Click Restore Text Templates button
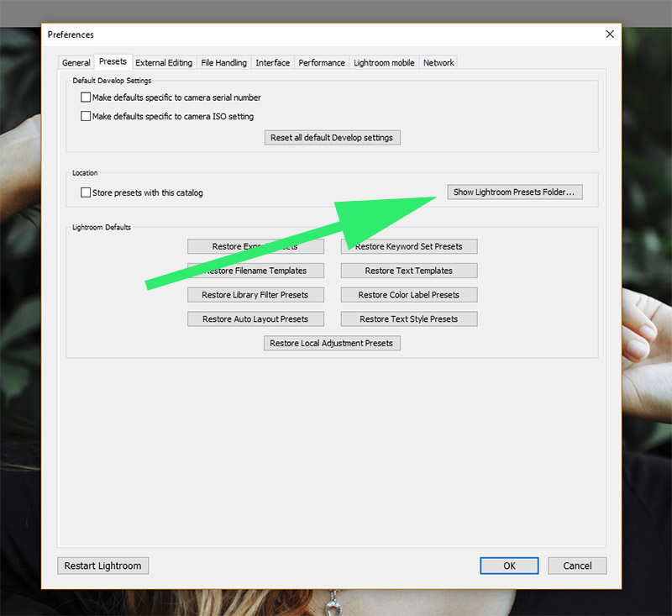 click(x=409, y=271)
